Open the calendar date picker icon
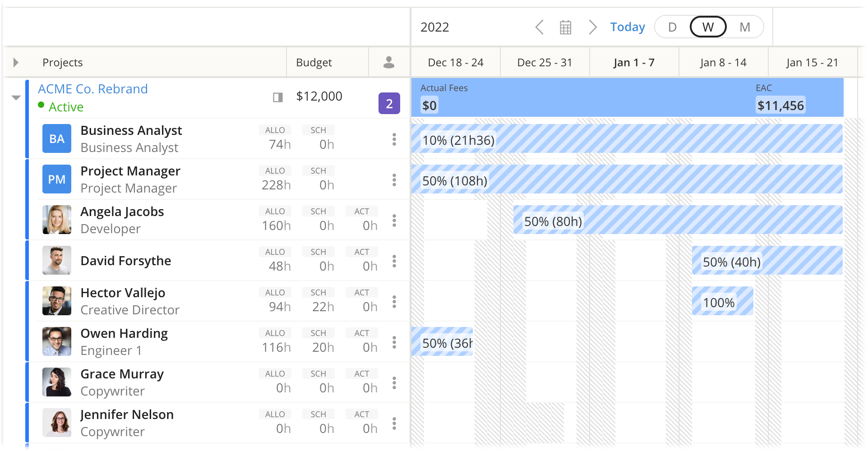 pos(565,27)
